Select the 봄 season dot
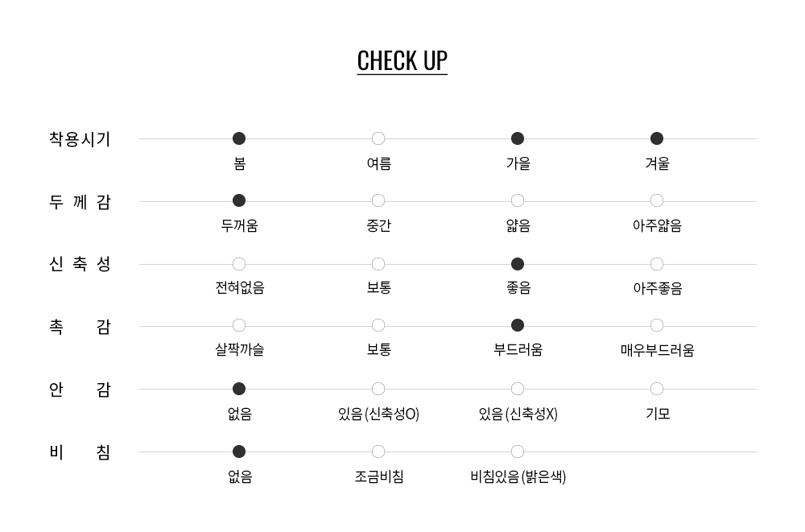Image resolution: width=805 pixels, height=532 pixels. click(239, 138)
